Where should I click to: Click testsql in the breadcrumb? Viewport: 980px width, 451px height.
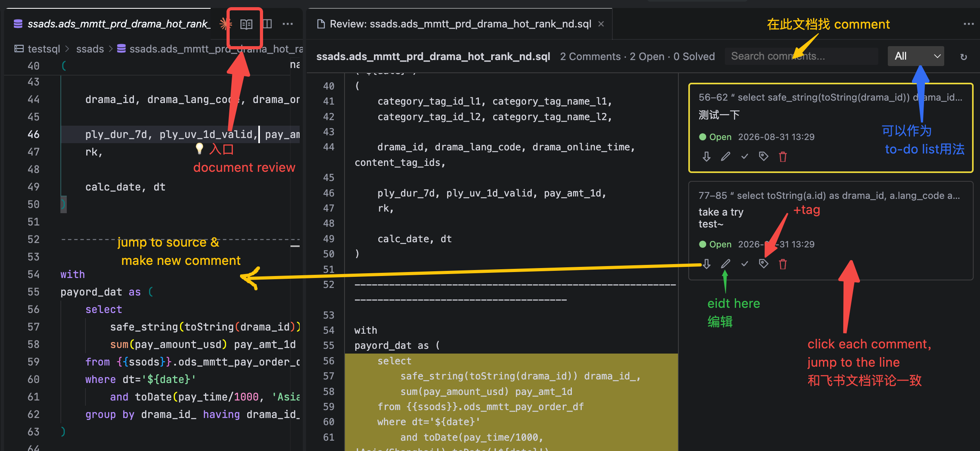pos(44,49)
